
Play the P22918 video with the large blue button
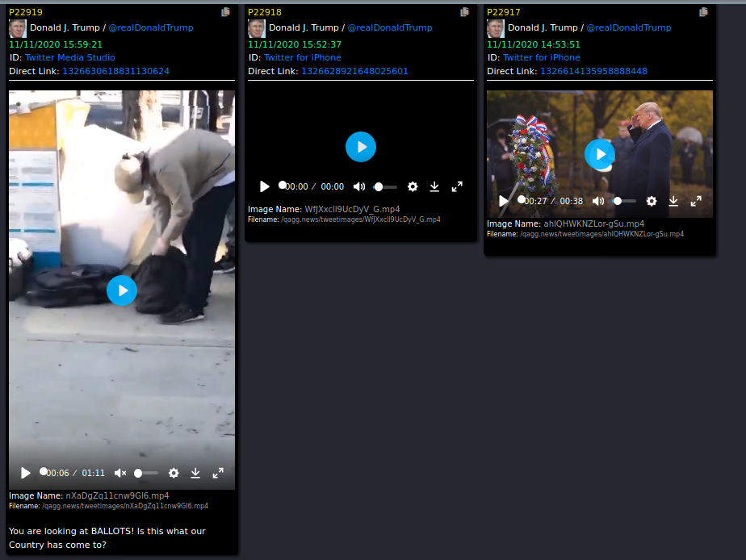pos(361,147)
